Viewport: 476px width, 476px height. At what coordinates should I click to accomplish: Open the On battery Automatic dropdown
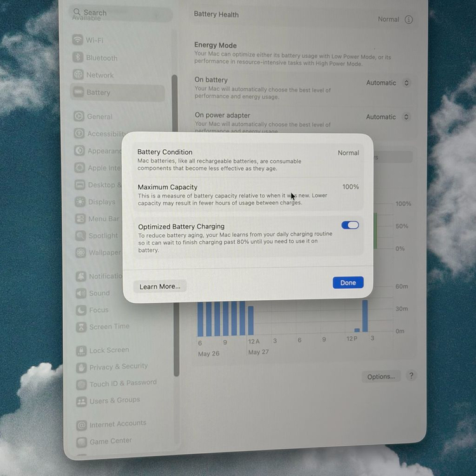[388, 83]
